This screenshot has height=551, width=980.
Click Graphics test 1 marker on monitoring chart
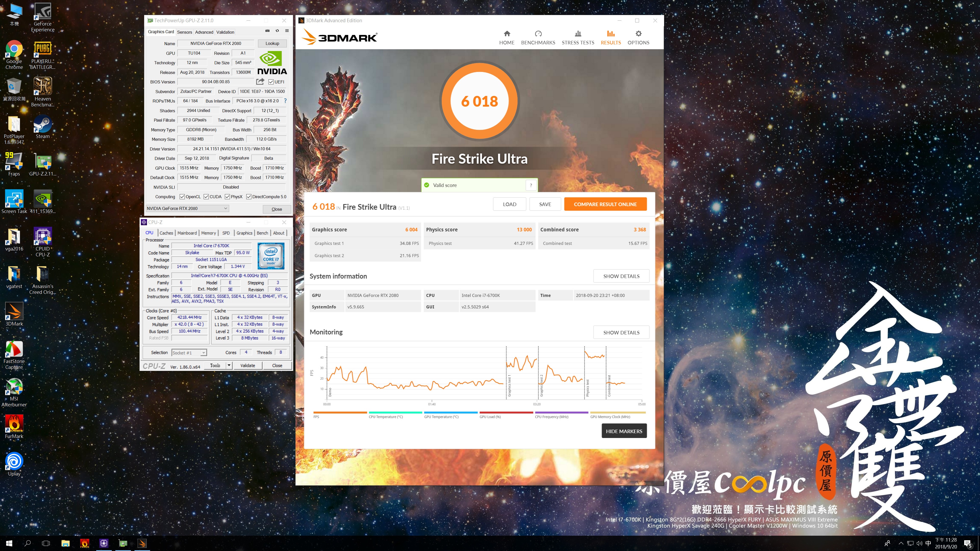pos(509,386)
